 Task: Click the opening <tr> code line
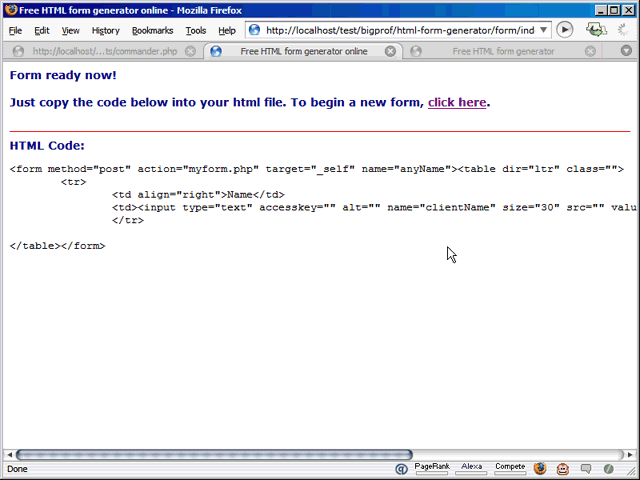coord(73,182)
